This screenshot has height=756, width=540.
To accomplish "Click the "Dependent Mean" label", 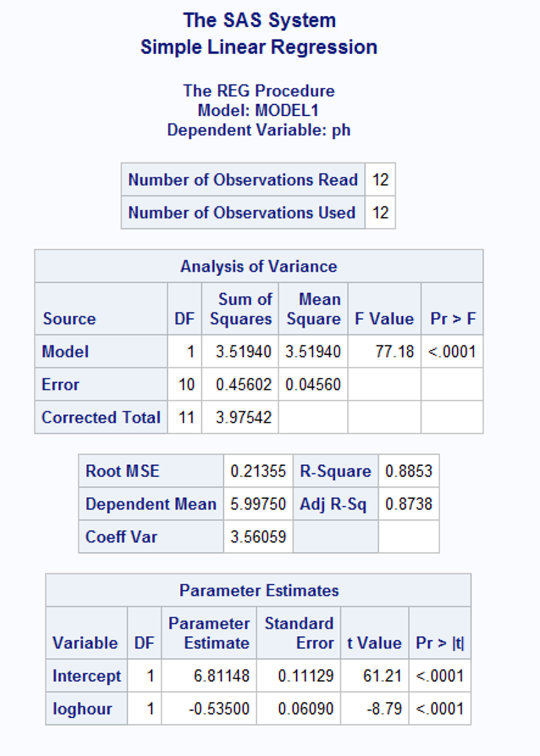I will point(151,504).
